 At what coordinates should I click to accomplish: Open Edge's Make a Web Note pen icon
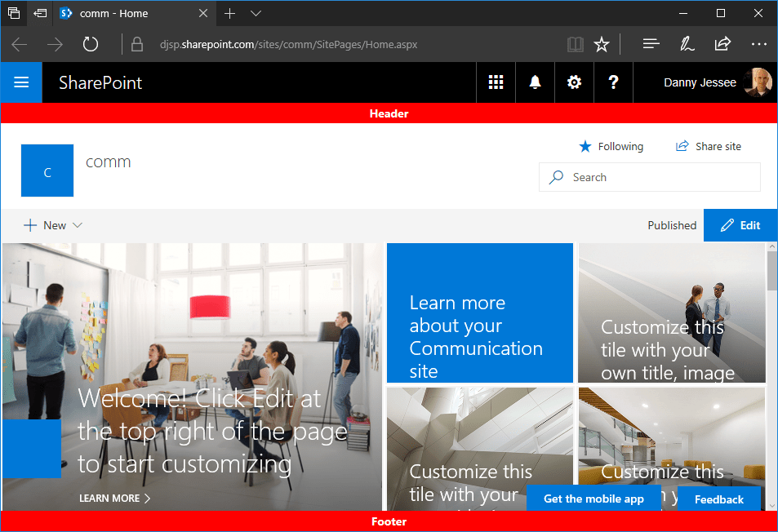pos(687,43)
